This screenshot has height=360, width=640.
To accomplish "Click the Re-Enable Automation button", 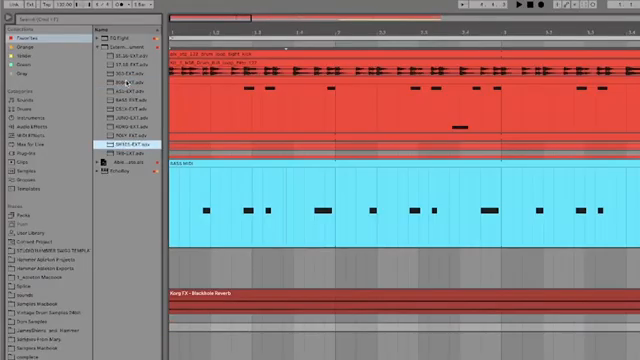I will [575, 4].
